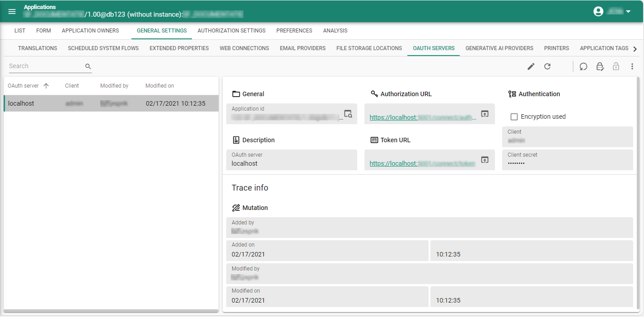Sort by the Modified on column header

[159, 86]
